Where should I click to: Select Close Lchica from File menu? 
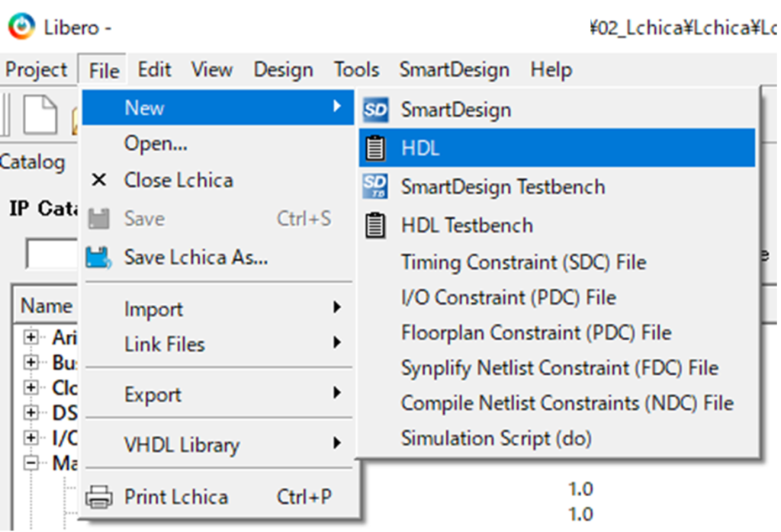tap(178, 181)
